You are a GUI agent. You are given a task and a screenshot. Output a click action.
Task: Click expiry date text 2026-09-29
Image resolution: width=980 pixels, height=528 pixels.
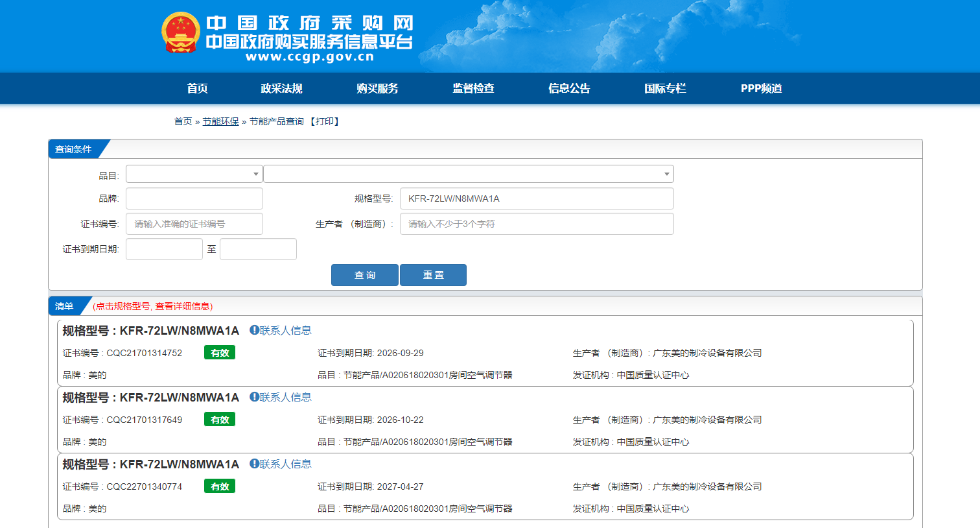(401, 353)
